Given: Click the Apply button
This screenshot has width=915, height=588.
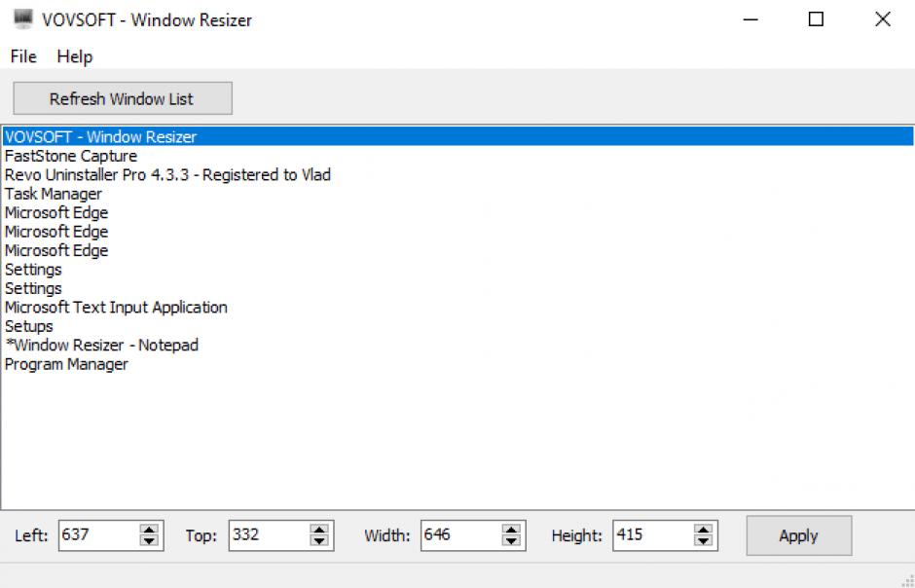Looking at the screenshot, I should (798, 535).
